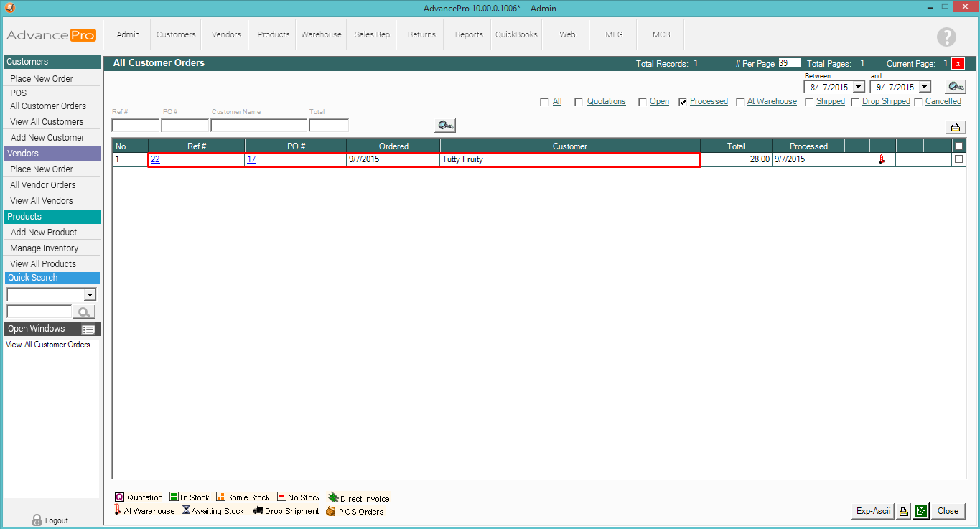The width and height of the screenshot is (980, 529).
Task: Export orders with the Excel icon
Action: click(921, 511)
